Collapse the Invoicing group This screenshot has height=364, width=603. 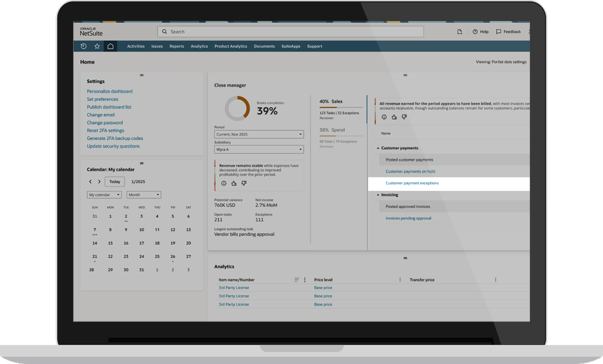pos(378,195)
